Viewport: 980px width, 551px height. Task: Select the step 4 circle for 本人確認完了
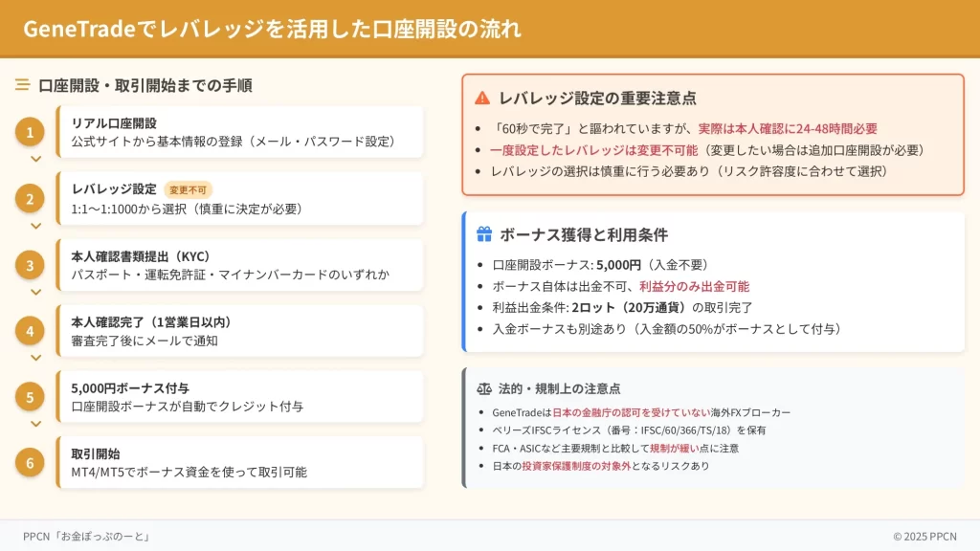pyautogui.click(x=30, y=331)
